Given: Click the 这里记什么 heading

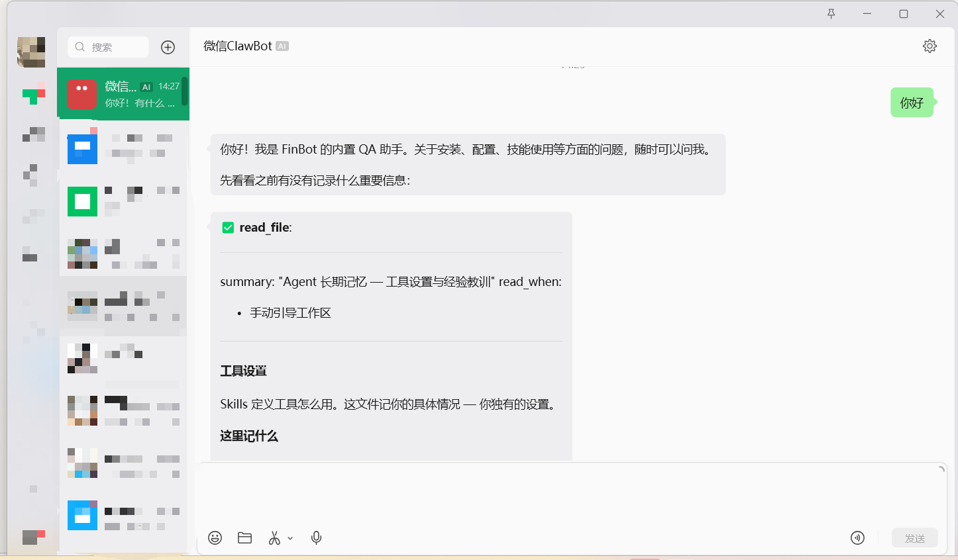Looking at the screenshot, I should (249, 436).
